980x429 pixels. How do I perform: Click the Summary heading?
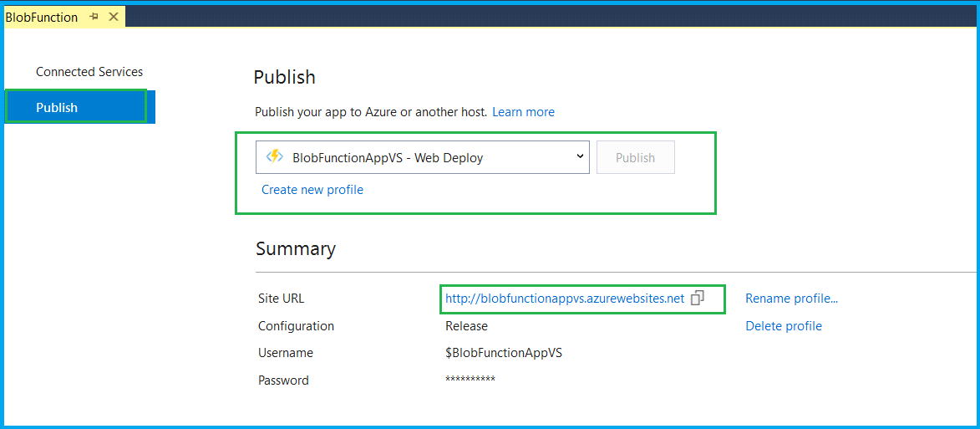tap(296, 248)
